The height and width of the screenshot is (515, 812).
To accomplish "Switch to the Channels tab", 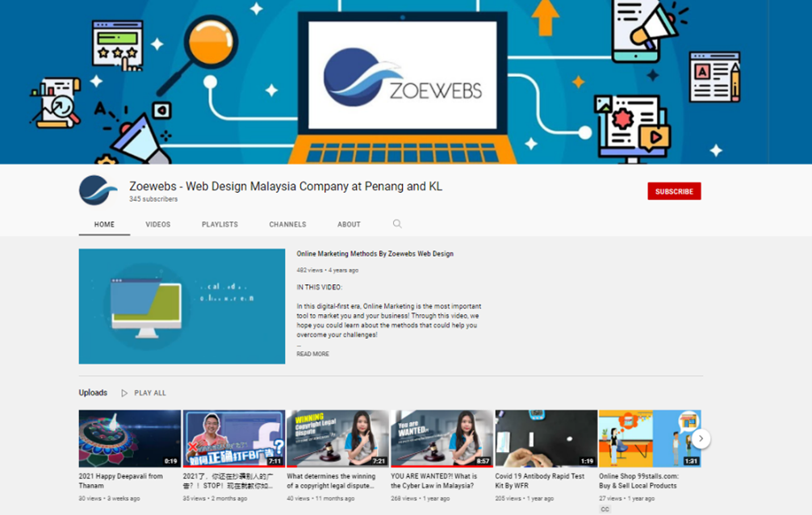I will point(287,224).
